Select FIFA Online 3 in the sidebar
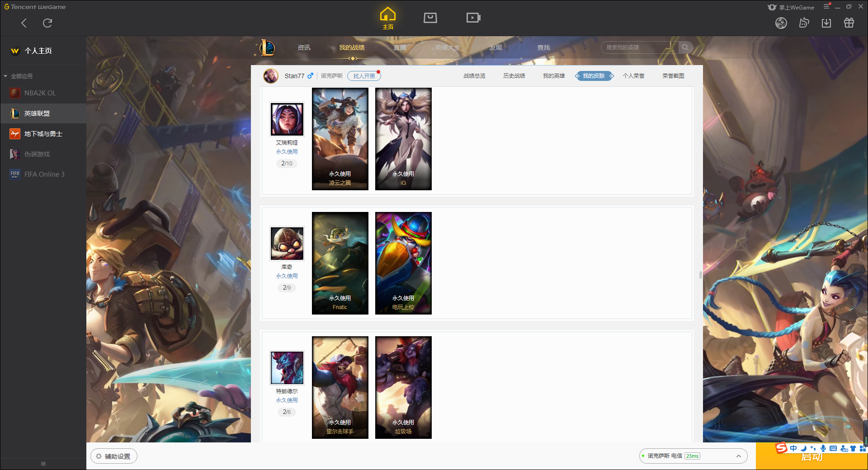 pos(43,174)
